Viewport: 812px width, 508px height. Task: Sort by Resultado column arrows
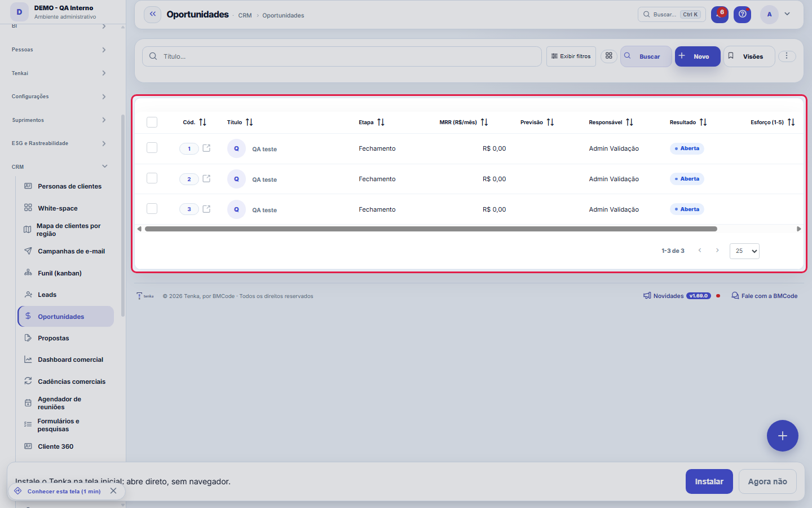coord(703,122)
